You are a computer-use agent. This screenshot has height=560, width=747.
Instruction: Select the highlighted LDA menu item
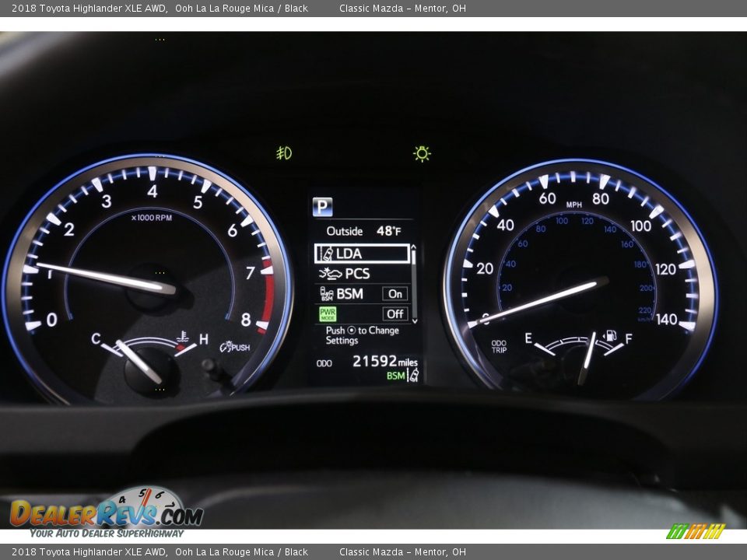tap(362, 254)
